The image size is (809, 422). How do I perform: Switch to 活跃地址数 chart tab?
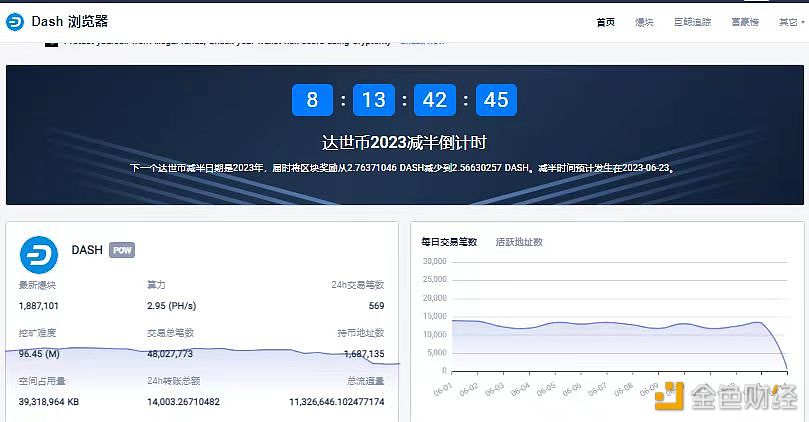pos(519,242)
